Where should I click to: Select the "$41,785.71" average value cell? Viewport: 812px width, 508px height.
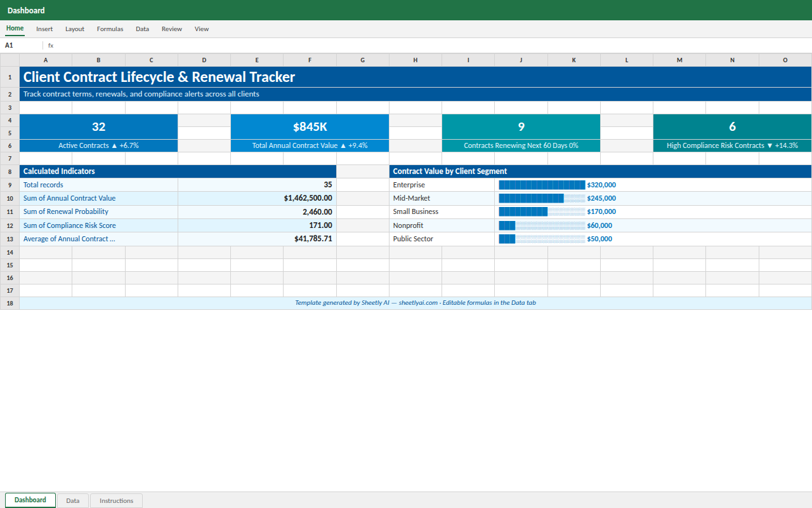(x=257, y=239)
